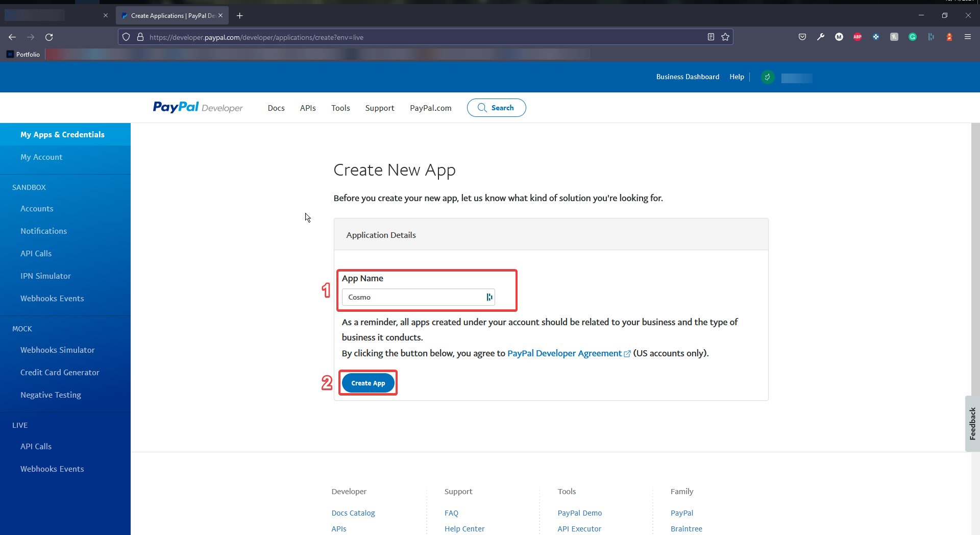Open a new browser tab
The width and height of the screenshot is (980, 535).
point(240,16)
